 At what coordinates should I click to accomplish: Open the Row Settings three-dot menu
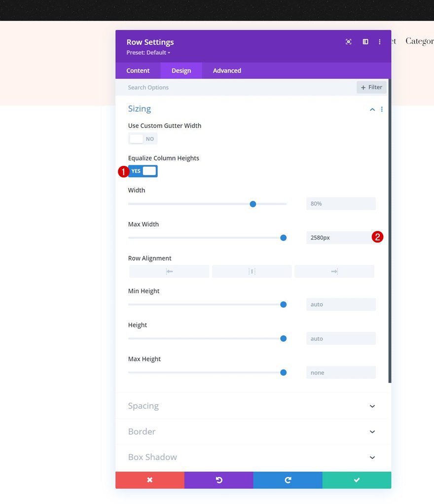click(x=380, y=42)
